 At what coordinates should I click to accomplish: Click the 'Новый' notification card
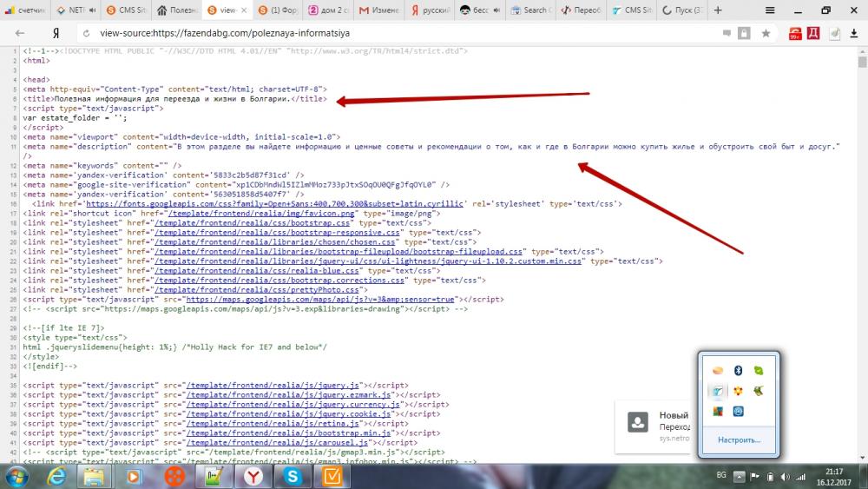[654, 426]
